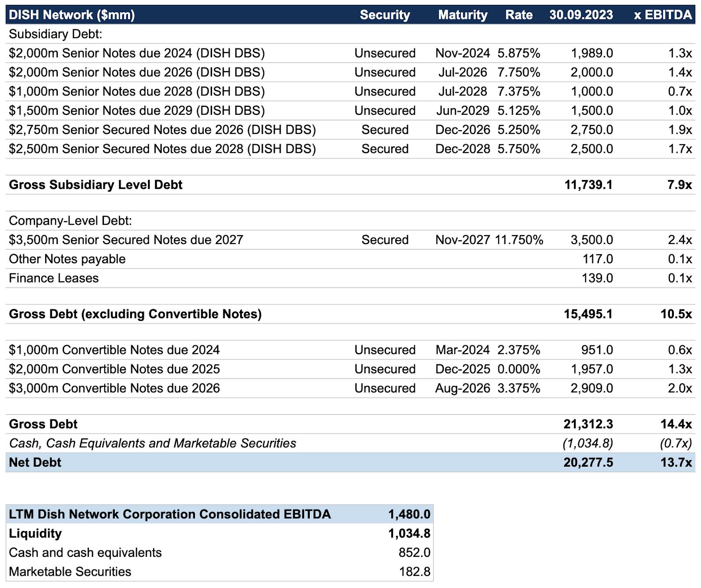This screenshot has width=701, height=588.
Task: Select '$3,000m Convertible Notes due 2026'
Action: pyautogui.click(x=114, y=388)
